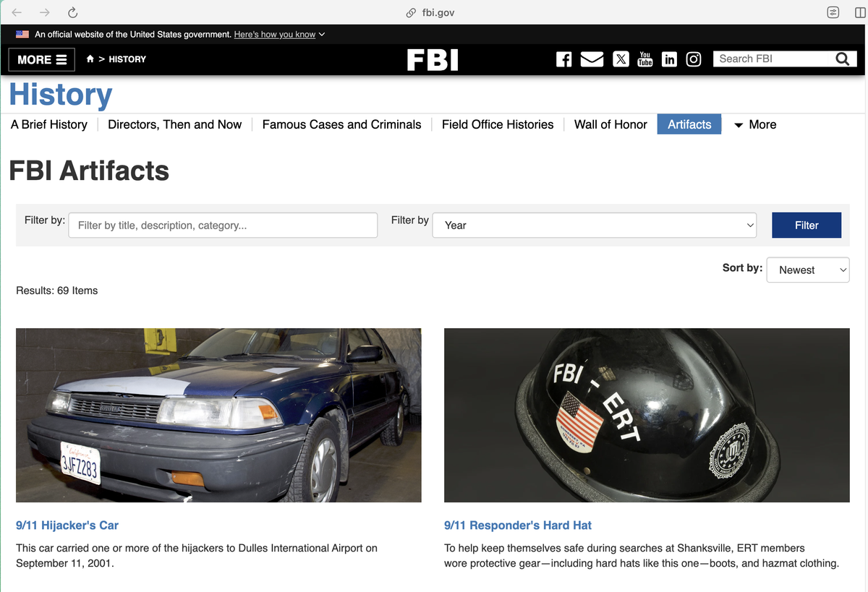The height and width of the screenshot is (592, 868).
Task: Open FBI Facebook page icon
Action: pyautogui.click(x=563, y=59)
